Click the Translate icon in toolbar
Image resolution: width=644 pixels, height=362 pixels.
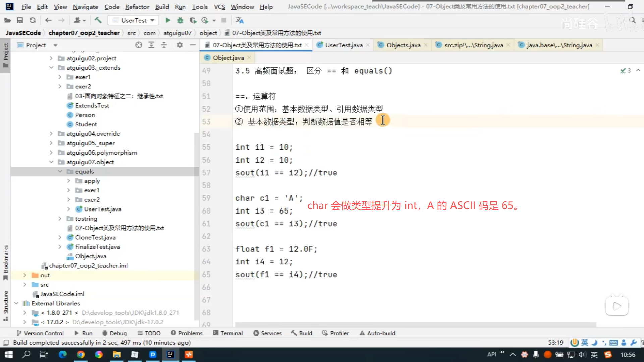239,20
